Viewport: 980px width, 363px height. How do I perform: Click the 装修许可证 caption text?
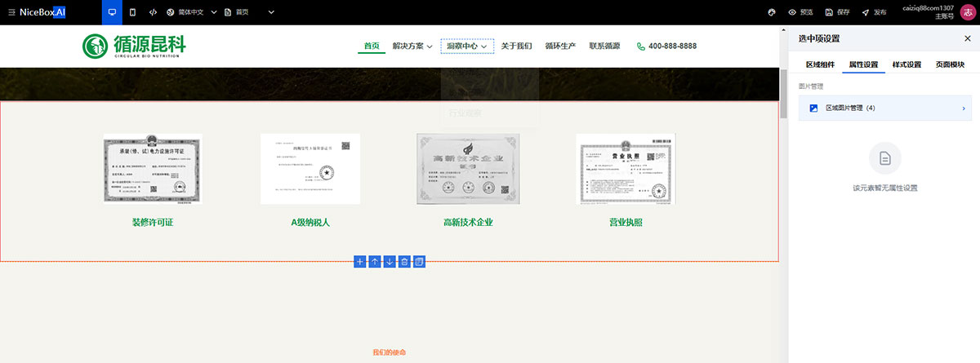click(x=153, y=223)
